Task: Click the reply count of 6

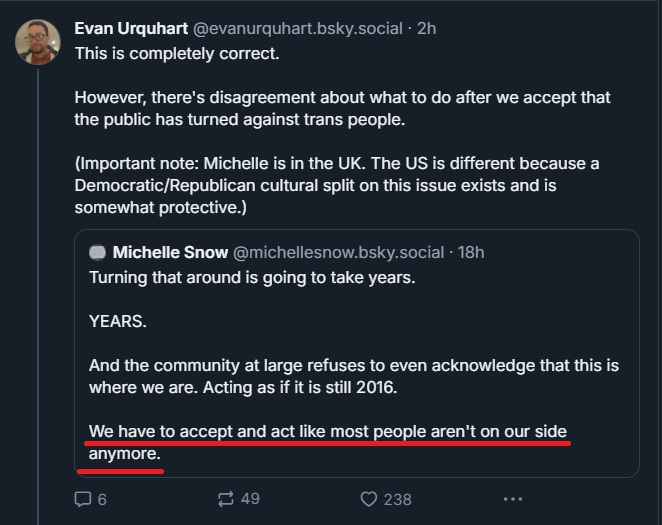Action: [102, 498]
